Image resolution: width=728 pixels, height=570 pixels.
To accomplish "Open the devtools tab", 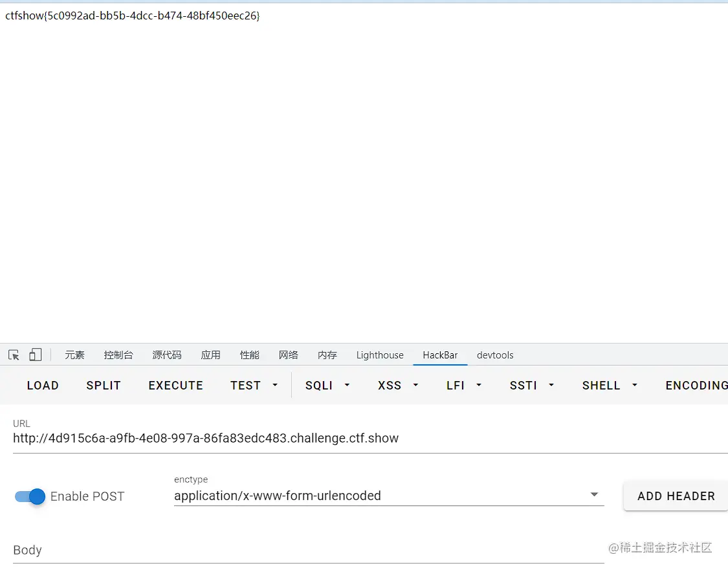I will (x=495, y=355).
